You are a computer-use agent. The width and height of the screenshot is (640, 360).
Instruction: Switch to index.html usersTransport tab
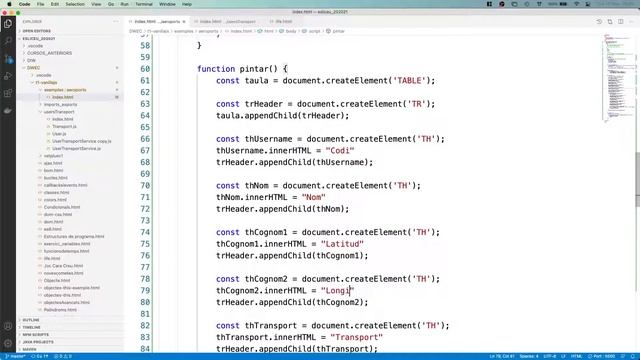227,22
